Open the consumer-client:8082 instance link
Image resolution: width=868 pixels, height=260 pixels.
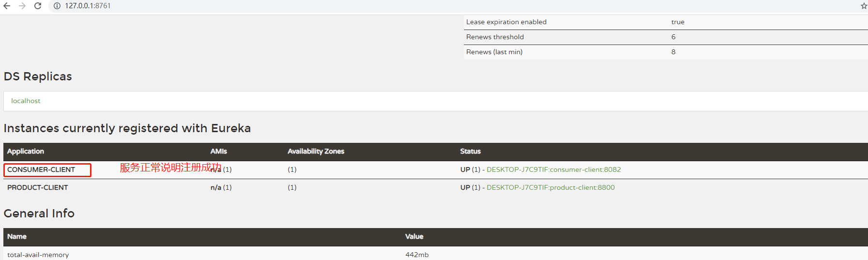tap(554, 169)
